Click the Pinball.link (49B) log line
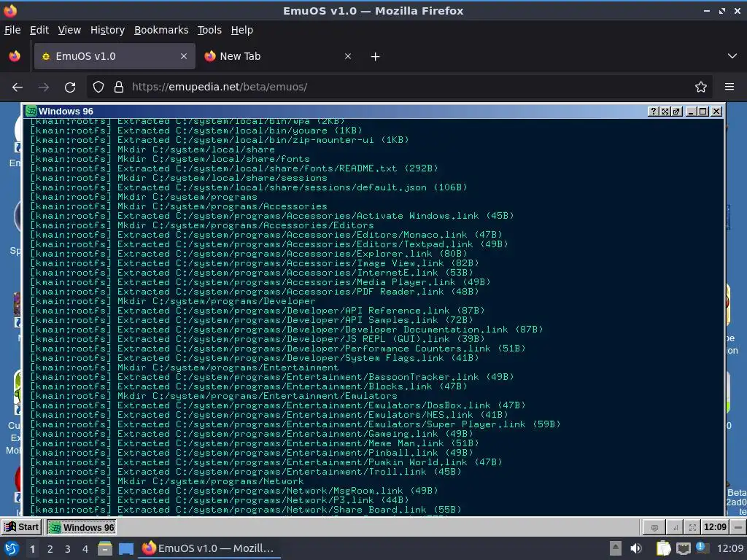The height and width of the screenshot is (560, 747). pos(252,453)
